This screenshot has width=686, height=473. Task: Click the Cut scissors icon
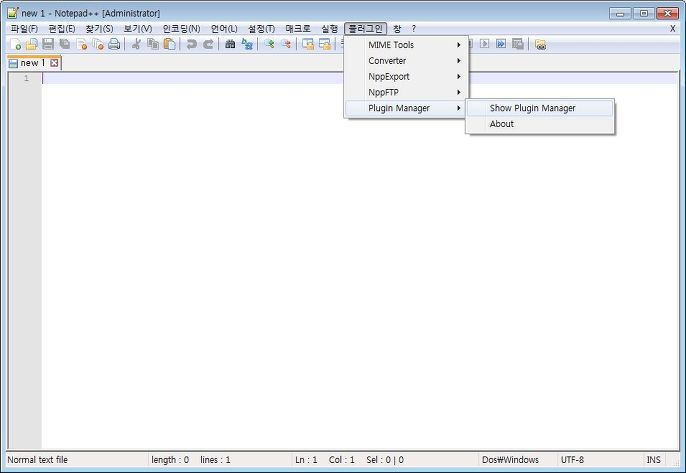136,44
